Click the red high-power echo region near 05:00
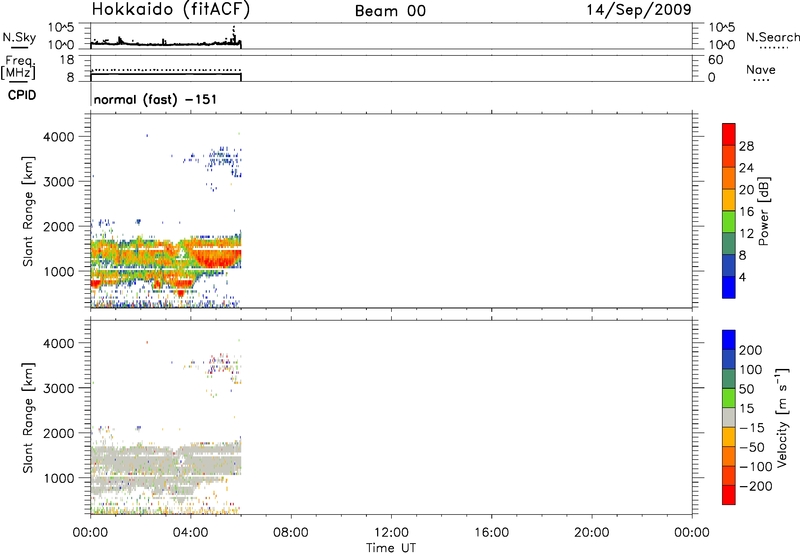The image size is (800, 554). tap(217, 257)
